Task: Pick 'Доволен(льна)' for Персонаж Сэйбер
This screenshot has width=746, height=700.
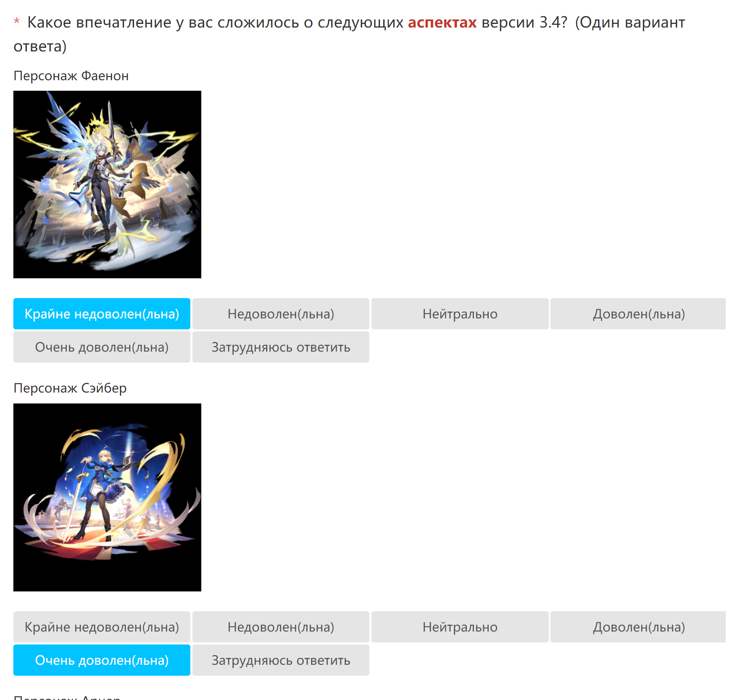Action: (x=638, y=627)
